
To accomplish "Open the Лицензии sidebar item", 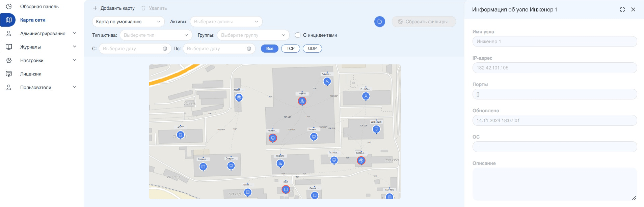I will point(31,74).
